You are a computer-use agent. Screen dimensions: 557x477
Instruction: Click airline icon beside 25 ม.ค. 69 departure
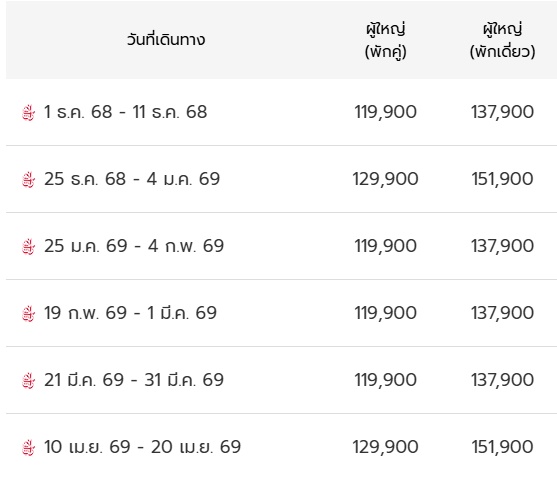point(28,247)
